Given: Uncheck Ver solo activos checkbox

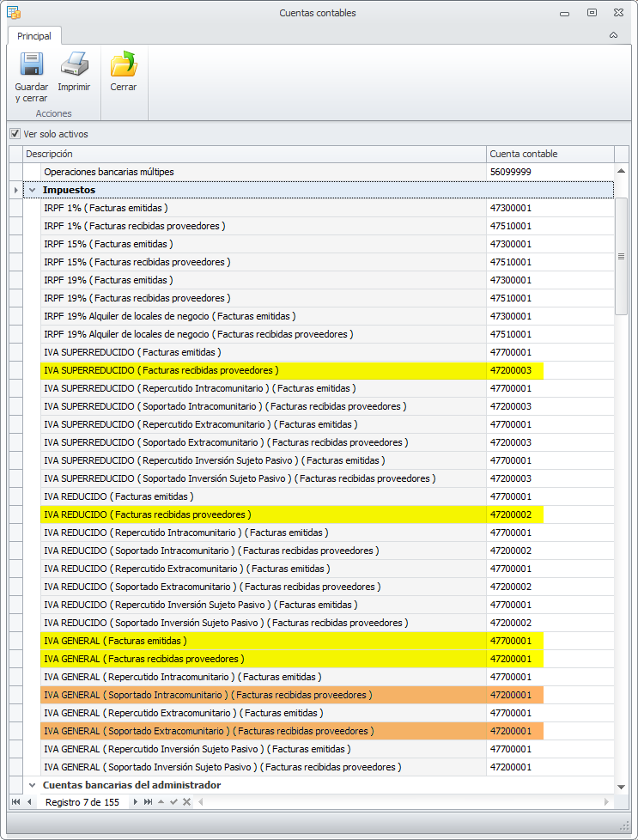Looking at the screenshot, I should (x=15, y=134).
